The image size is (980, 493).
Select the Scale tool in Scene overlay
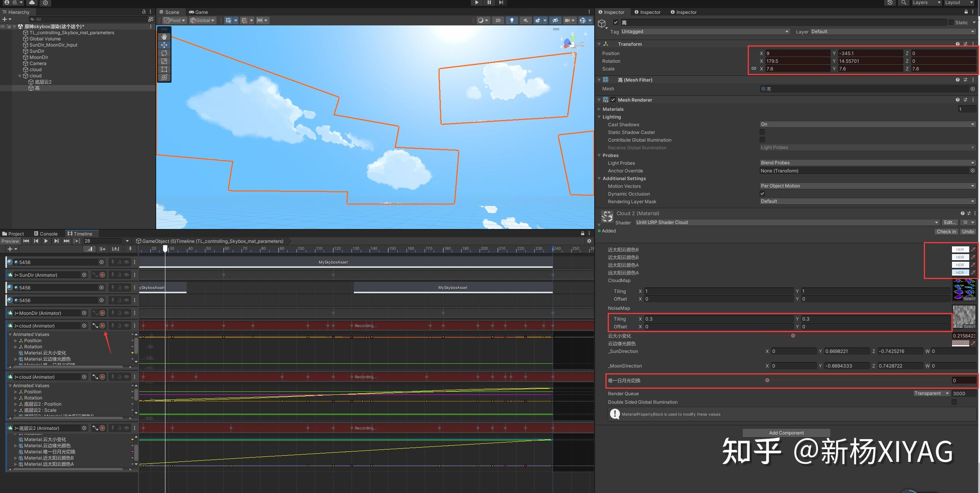[164, 61]
